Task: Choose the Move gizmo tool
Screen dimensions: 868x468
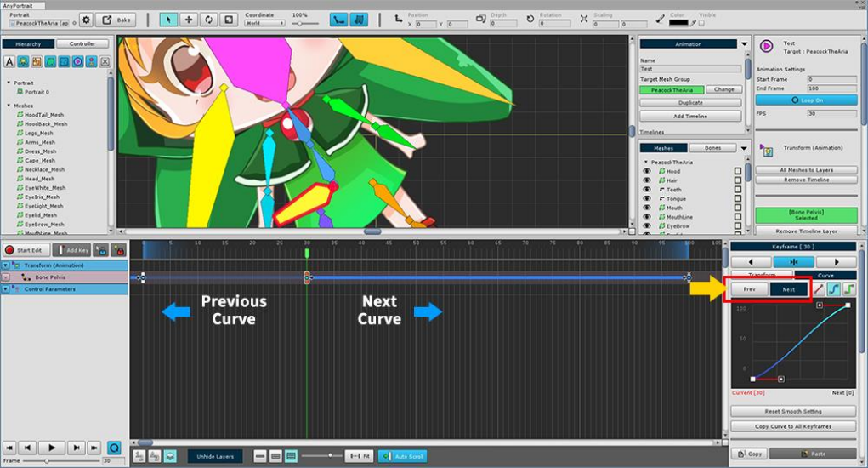Action: coord(188,20)
